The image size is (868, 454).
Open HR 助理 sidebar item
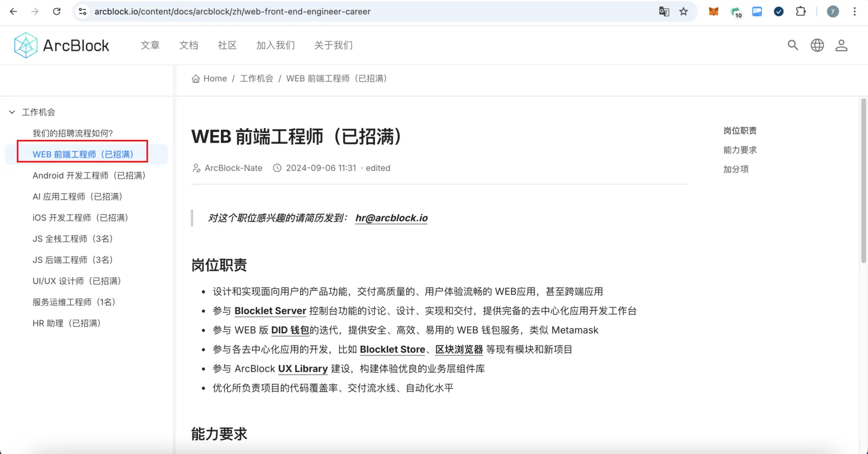pyautogui.click(x=67, y=323)
